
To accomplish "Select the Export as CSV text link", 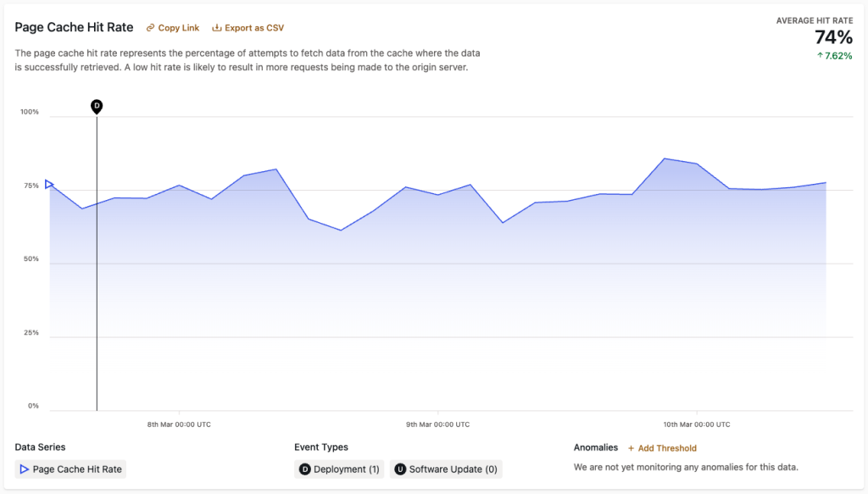I will tap(253, 28).
